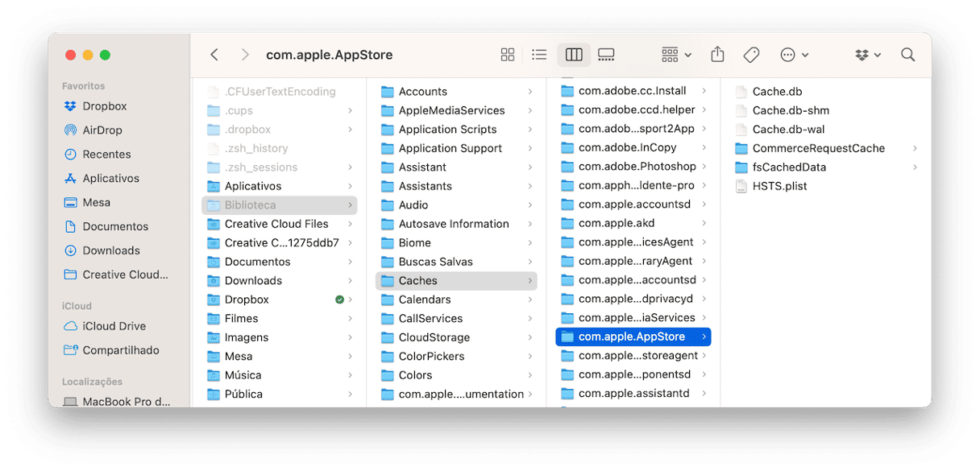The width and height of the screenshot is (980, 471).
Task: Go back with the left chevron
Action: point(214,55)
